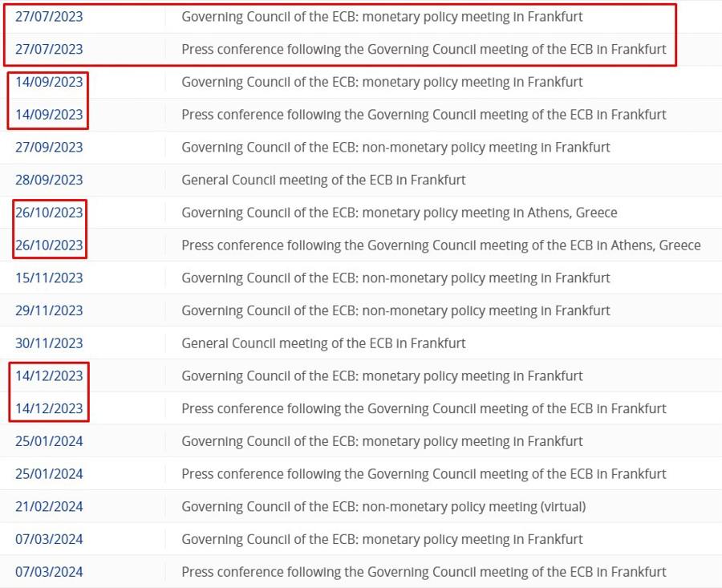Select the 27/09/2023 non-monetary policy meeting text
The width and height of the screenshot is (722, 588).
(x=395, y=148)
